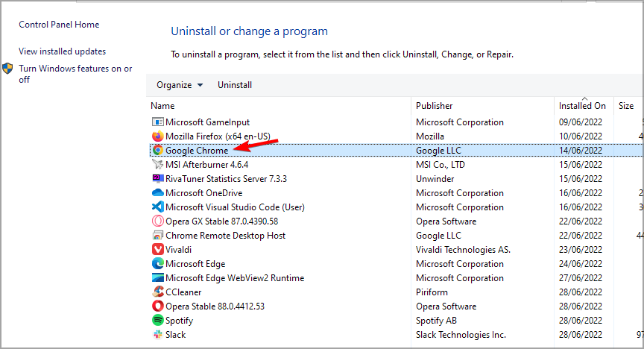
Task: Open the Organize dropdown menu
Action: point(180,85)
